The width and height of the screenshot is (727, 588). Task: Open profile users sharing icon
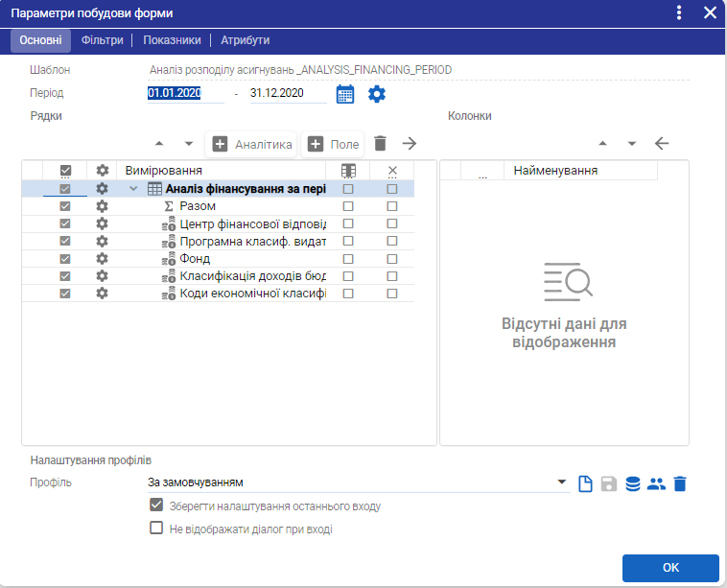(656, 483)
